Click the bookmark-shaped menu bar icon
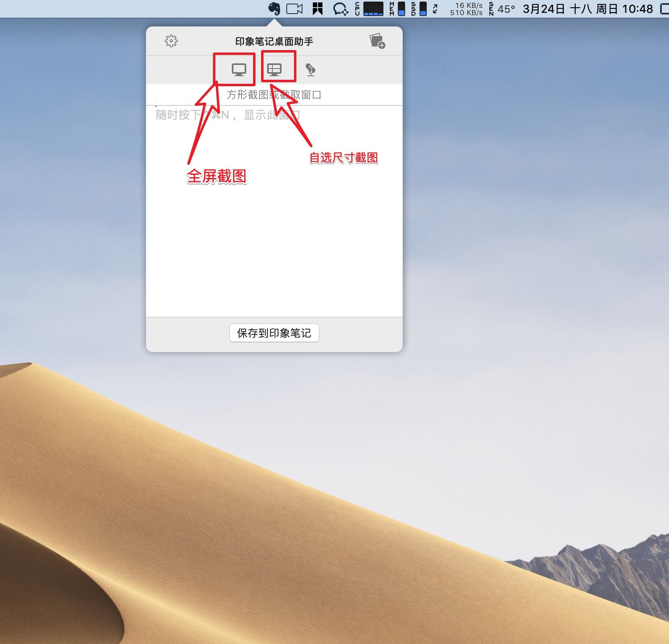 click(318, 9)
